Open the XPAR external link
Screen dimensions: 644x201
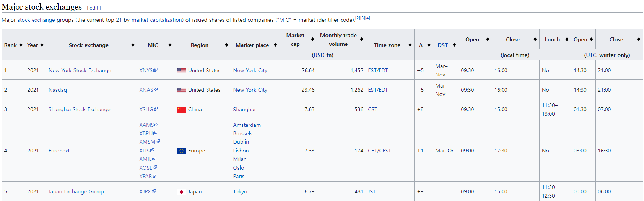148,176
